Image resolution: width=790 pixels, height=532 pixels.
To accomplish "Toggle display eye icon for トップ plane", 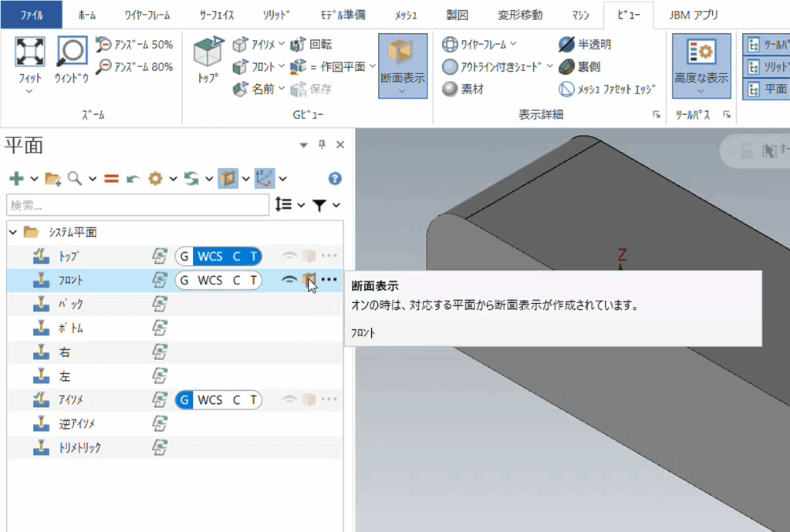I will (x=290, y=256).
